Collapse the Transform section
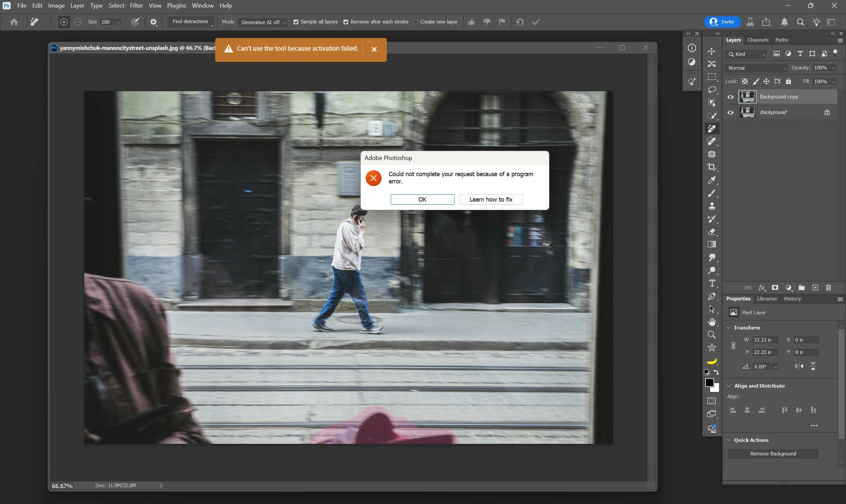 pyautogui.click(x=728, y=328)
